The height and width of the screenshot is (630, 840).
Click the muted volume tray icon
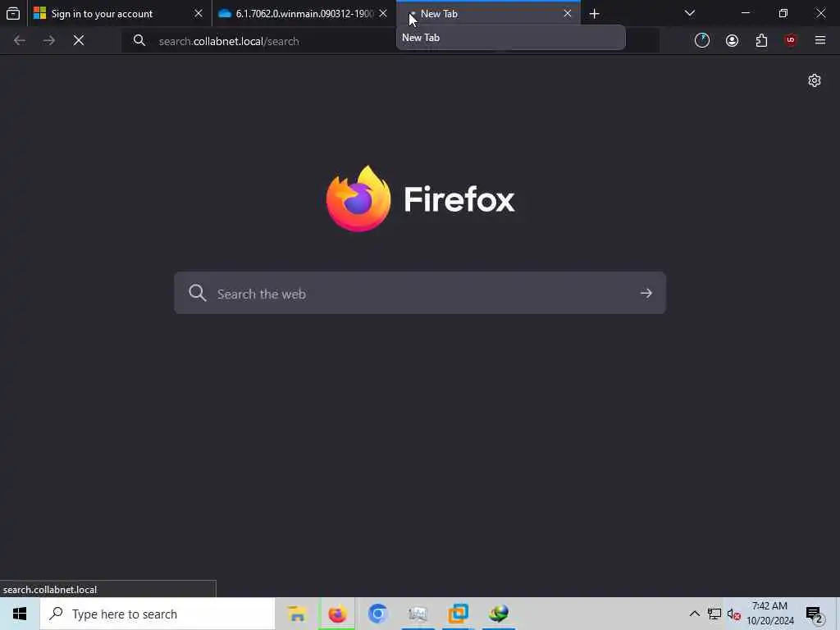pyautogui.click(x=734, y=614)
